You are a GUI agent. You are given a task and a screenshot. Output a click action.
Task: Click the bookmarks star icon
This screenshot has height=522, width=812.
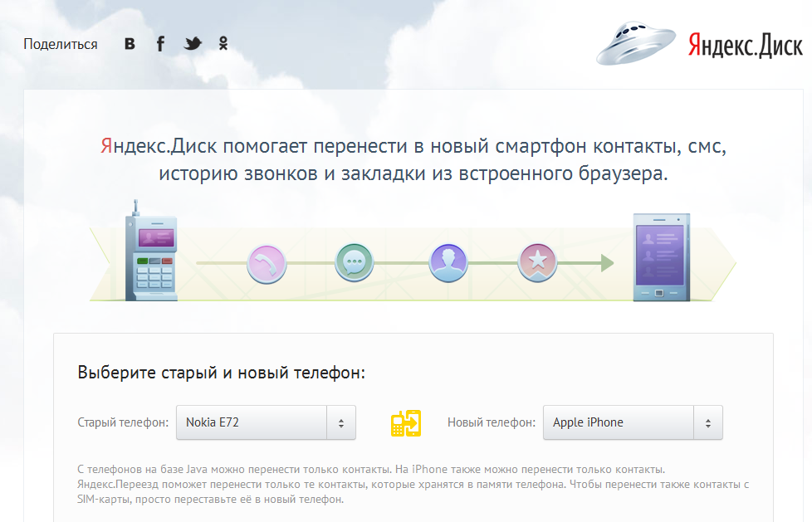537,264
